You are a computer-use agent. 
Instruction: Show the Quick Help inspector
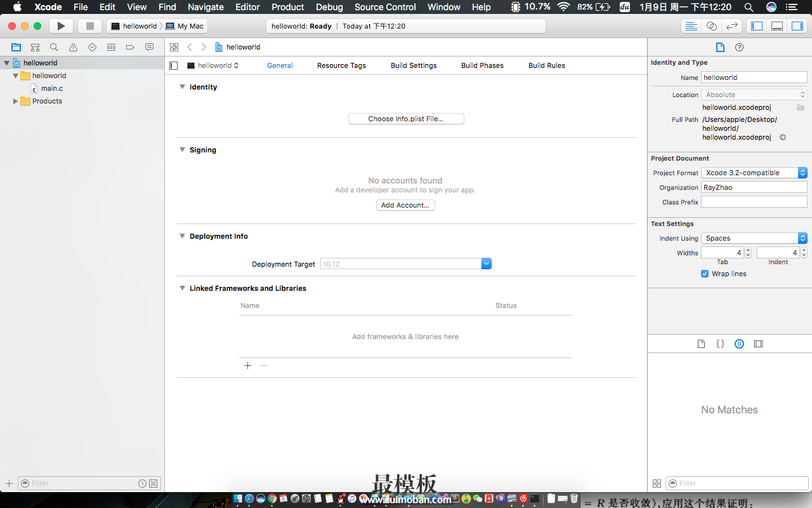739,47
